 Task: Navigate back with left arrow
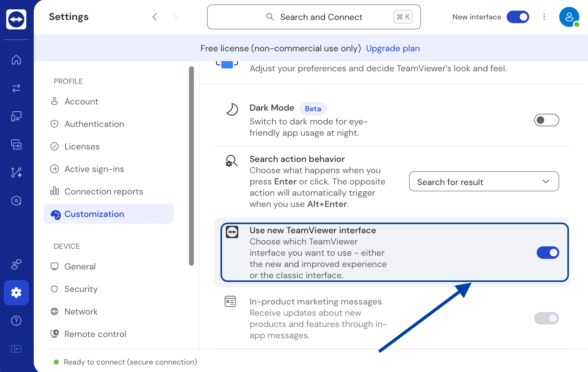coord(155,17)
